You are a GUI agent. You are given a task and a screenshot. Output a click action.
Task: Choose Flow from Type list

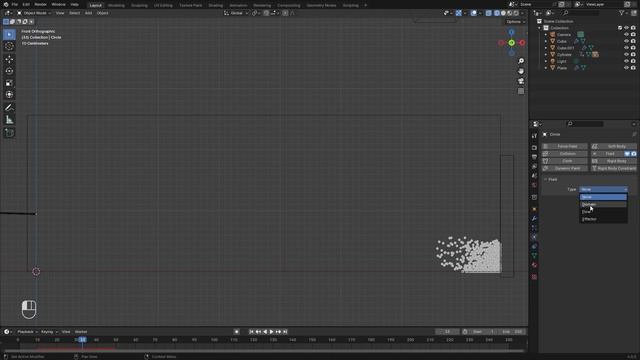click(x=603, y=212)
